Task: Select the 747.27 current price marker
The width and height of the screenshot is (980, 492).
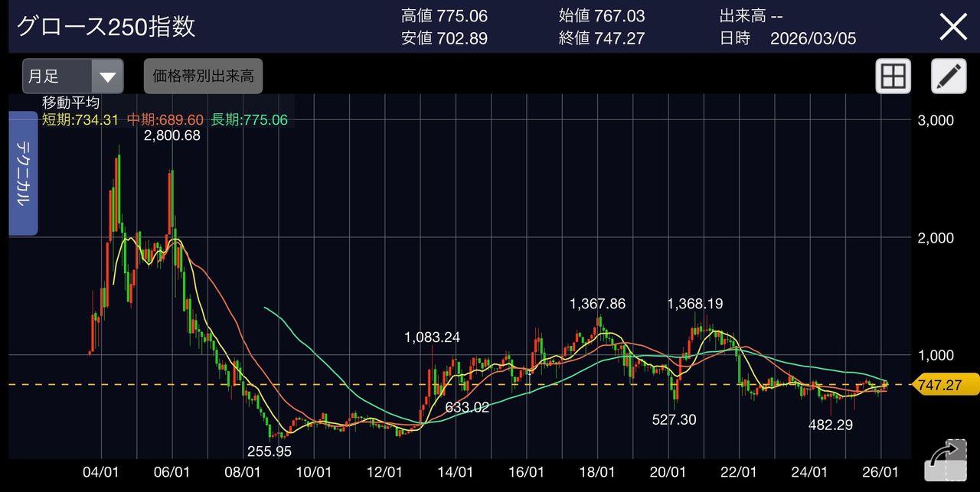Action: click(939, 385)
